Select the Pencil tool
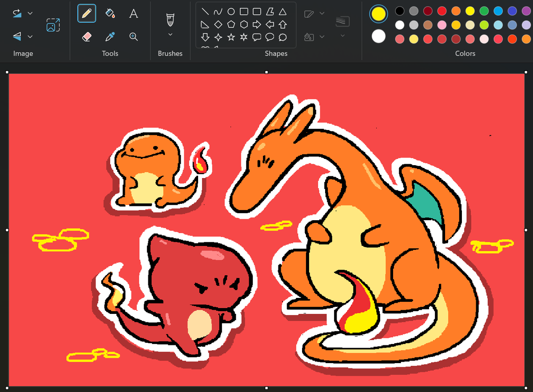 87,13
